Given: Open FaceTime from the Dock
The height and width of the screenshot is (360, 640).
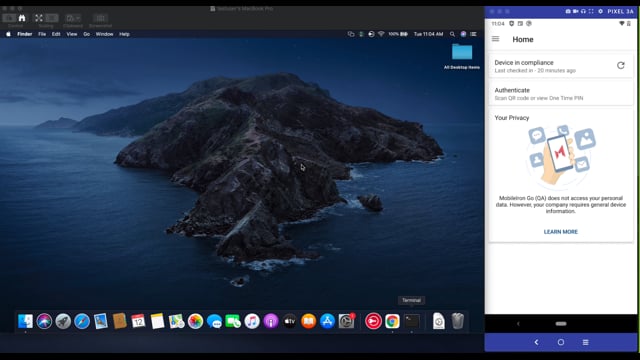Looking at the screenshot, I should click(233, 321).
